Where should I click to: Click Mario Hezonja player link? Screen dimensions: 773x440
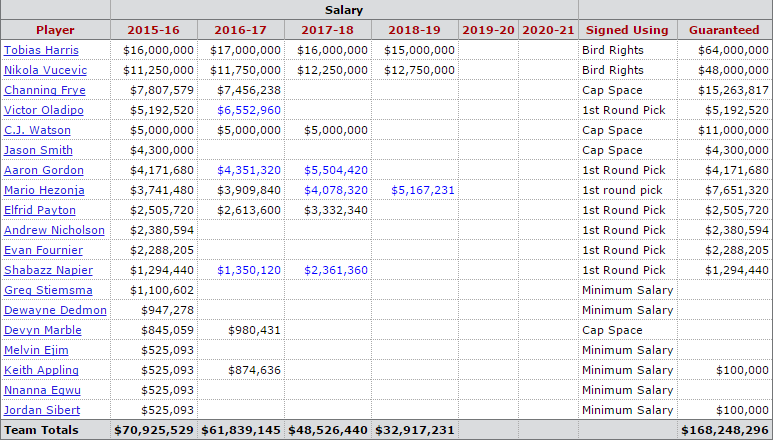click(x=43, y=190)
